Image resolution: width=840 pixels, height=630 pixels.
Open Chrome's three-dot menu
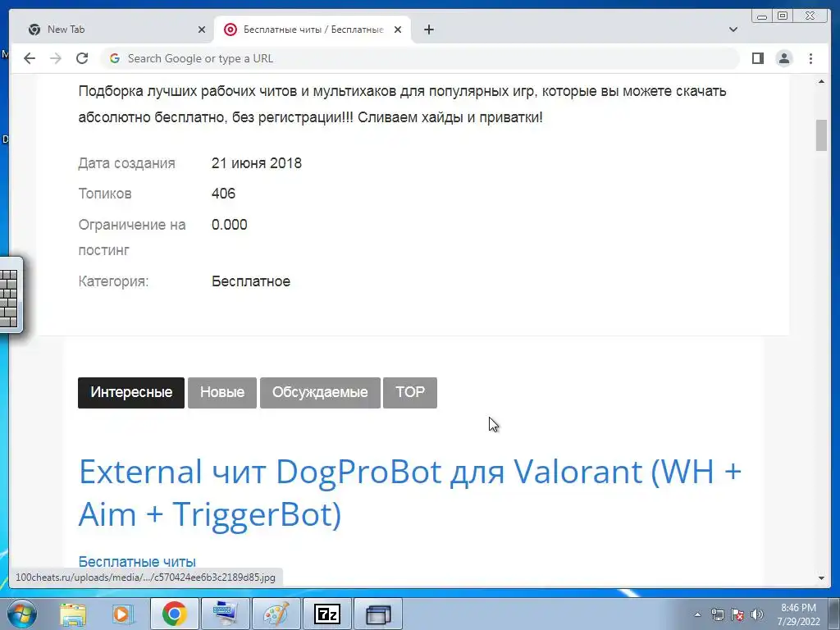click(x=810, y=58)
